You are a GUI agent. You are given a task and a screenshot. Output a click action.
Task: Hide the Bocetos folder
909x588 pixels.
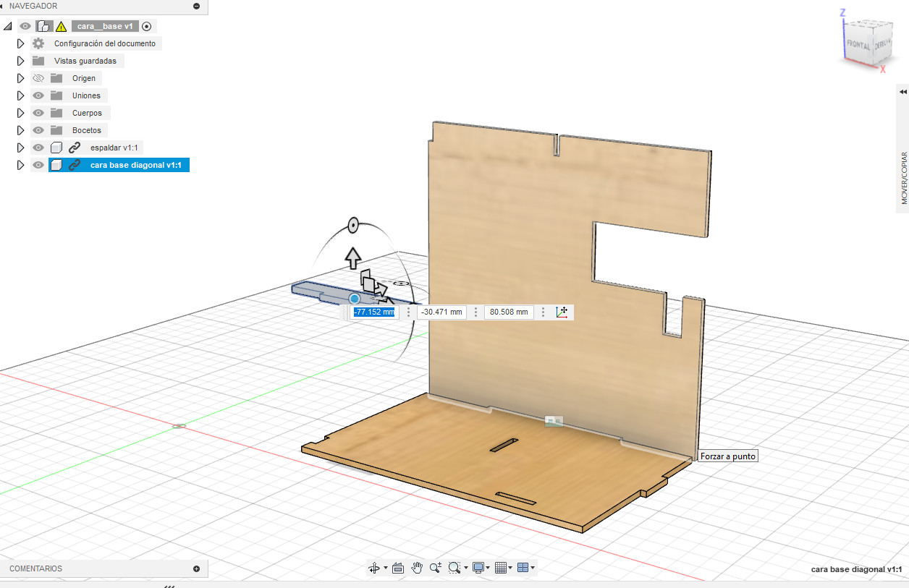click(x=38, y=130)
